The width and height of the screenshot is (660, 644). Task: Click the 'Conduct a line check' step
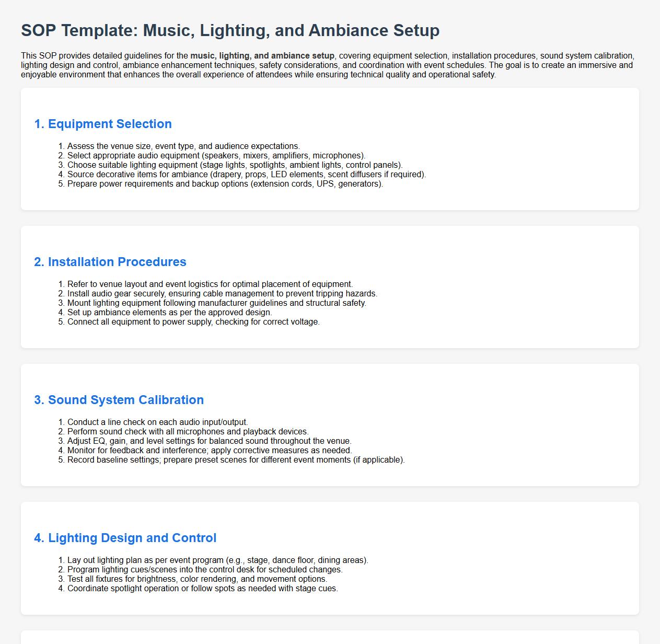point(158,422)
